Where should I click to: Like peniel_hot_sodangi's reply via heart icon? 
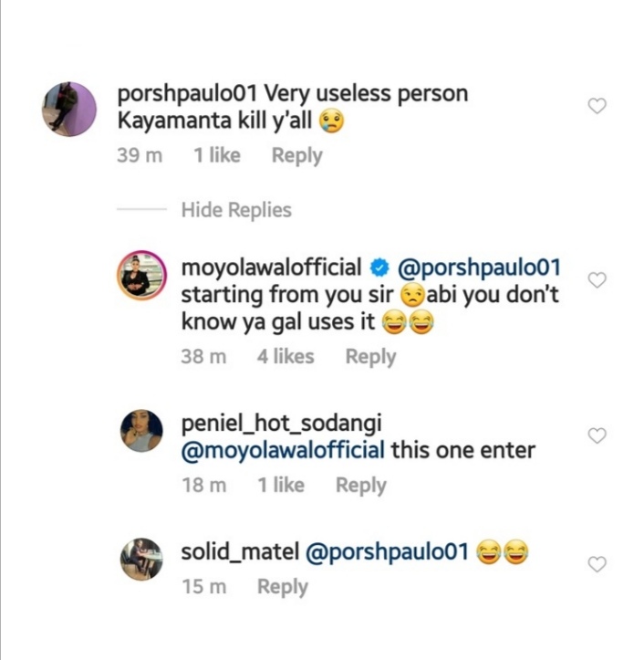(x=597, y=436)
